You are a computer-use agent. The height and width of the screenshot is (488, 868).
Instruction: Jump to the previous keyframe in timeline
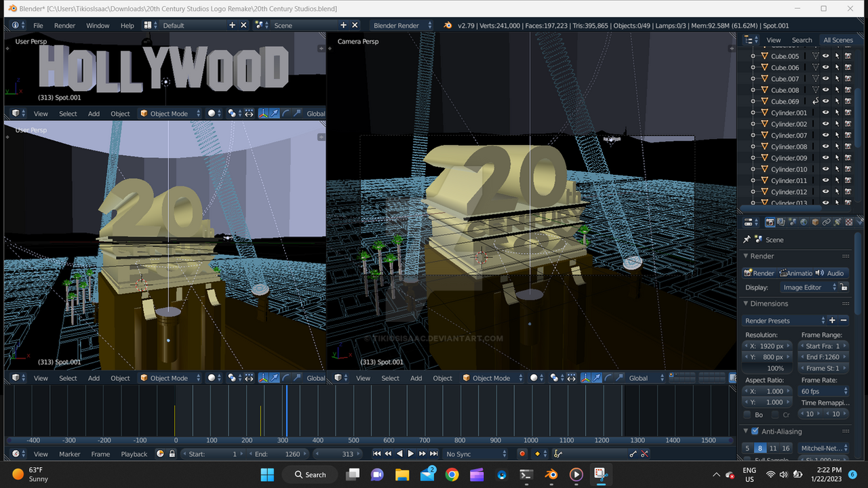(x=388, y=454)
